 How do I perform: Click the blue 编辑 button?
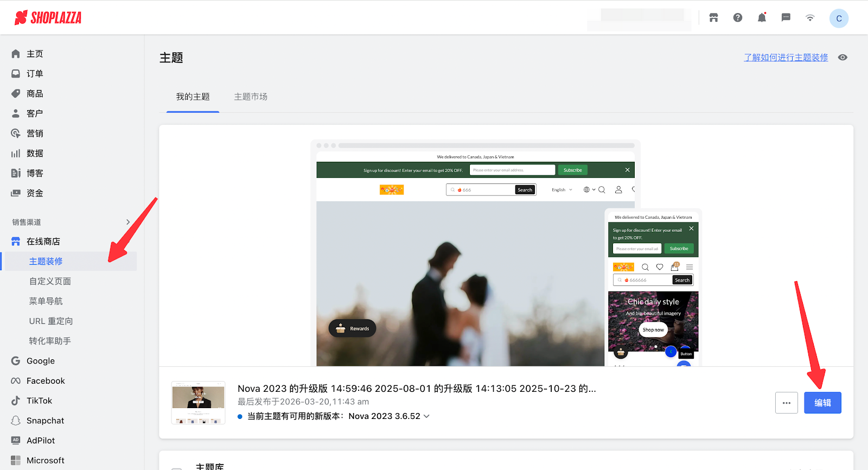822,403
